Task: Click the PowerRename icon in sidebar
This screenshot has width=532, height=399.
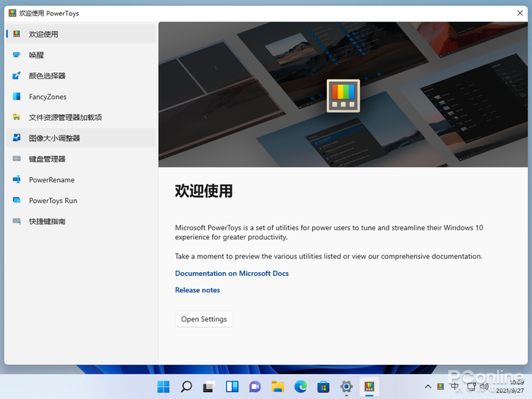Action: click(17, 179)
